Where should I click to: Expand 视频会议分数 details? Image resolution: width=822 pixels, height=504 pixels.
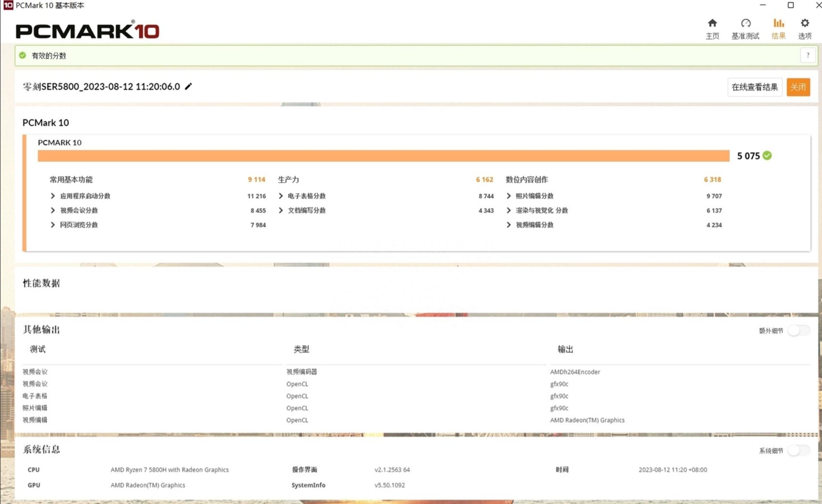(53, 210)
